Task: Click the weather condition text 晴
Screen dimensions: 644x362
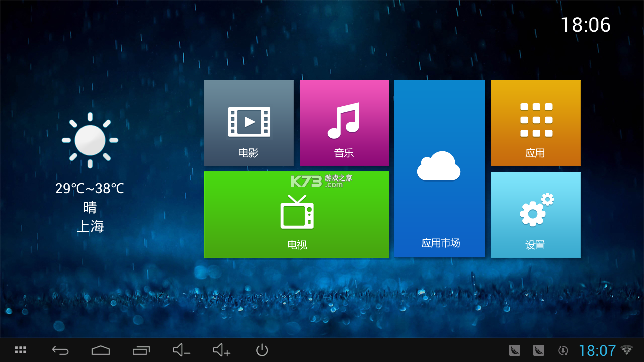Action: point(90,207)
